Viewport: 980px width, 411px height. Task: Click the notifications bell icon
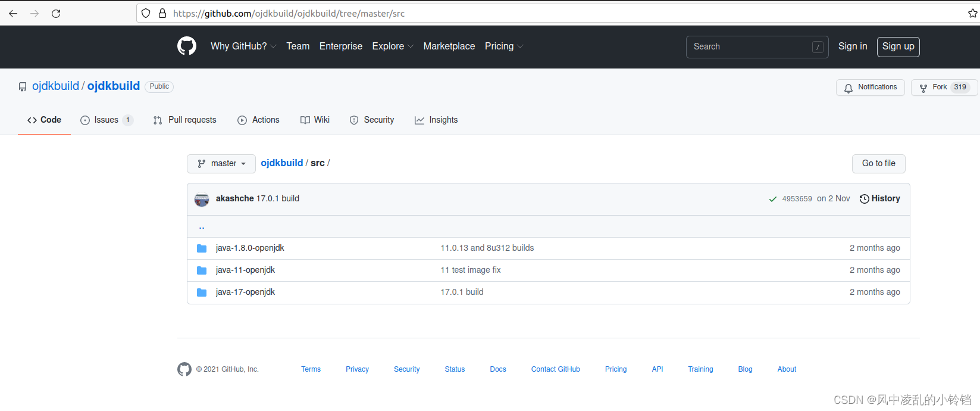(849, 88)
